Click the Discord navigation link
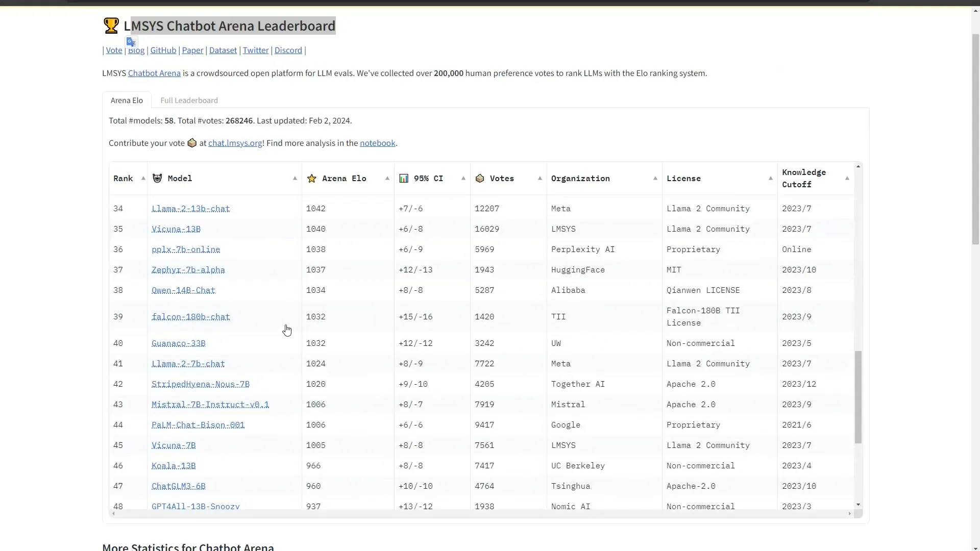Image resolution: width=980 pixels, height=551 pixels. pyautogui.click(x=288, y=50)
